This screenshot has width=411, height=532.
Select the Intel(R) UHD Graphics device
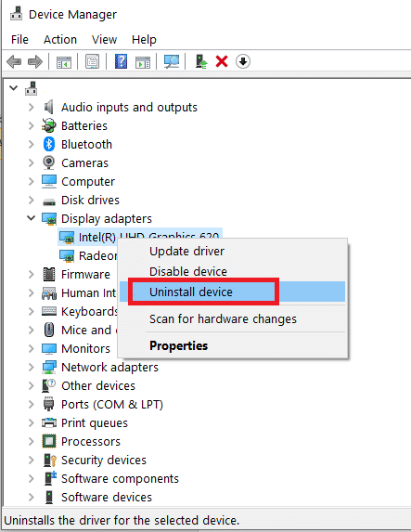pyautogui.click(x=140, y=237)
